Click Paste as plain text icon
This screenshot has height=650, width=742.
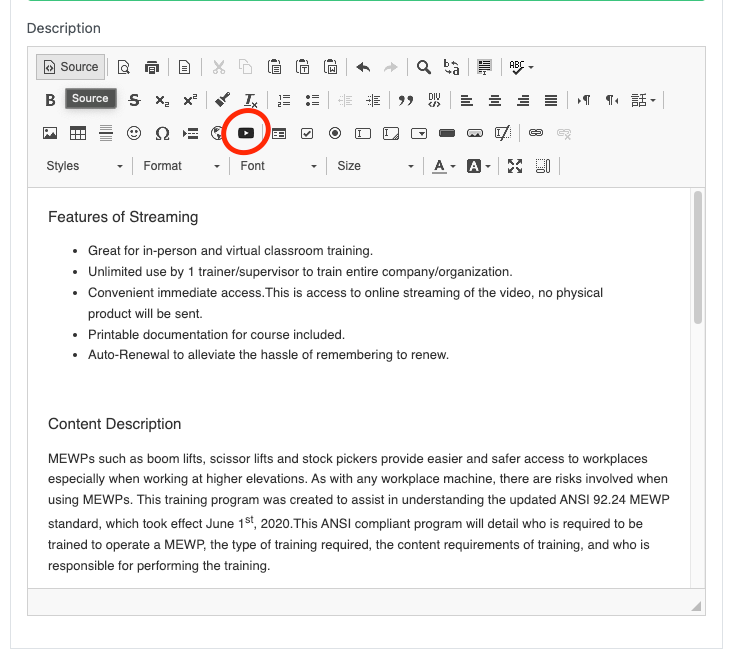(x=302, y=67)
